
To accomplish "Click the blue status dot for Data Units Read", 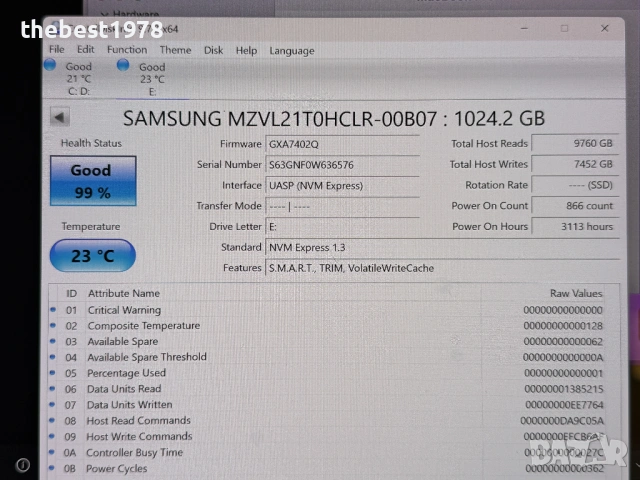I will pyautogui.click(x=52, y=389).
